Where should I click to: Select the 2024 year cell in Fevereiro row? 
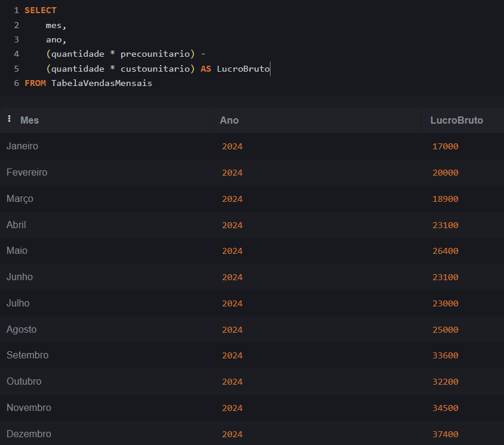click(x=232, y=173)
